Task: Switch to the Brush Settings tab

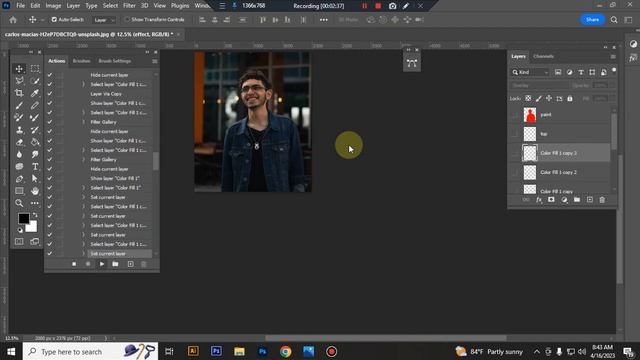Action: [115, 61]
